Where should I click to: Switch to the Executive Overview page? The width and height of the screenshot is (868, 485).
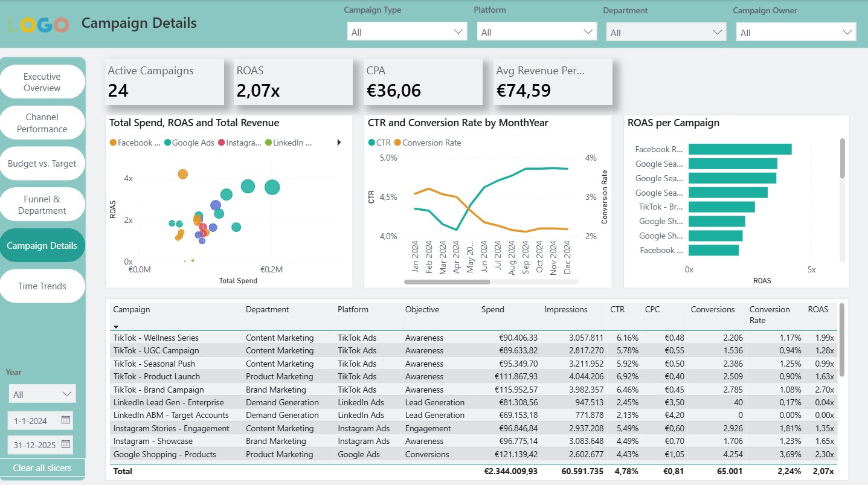click(x=42, y=82)
